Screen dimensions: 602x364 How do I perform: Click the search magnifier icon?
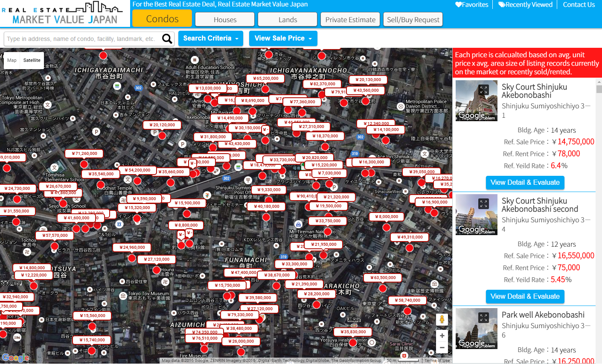[x=167, y=39]
